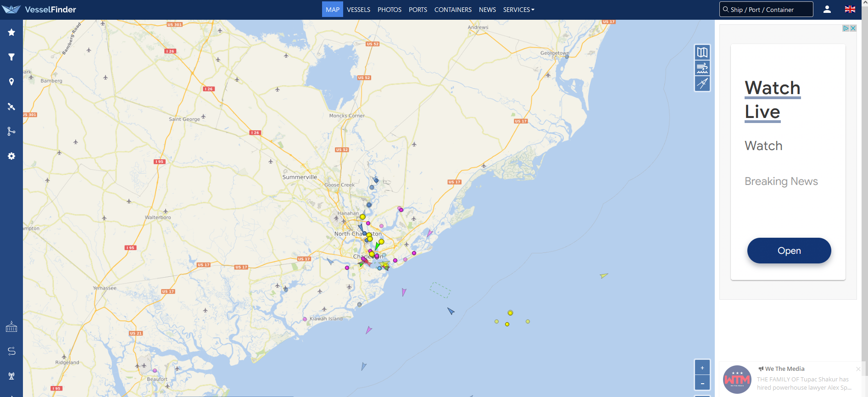
Task: Close the ad with the X icon
Action: tap(853, 28)
